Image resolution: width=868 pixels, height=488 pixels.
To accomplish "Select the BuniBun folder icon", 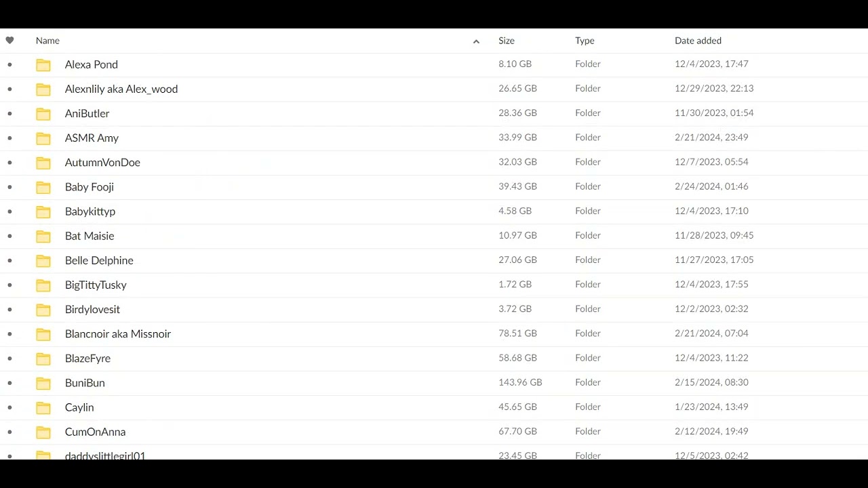I will 43,383.
